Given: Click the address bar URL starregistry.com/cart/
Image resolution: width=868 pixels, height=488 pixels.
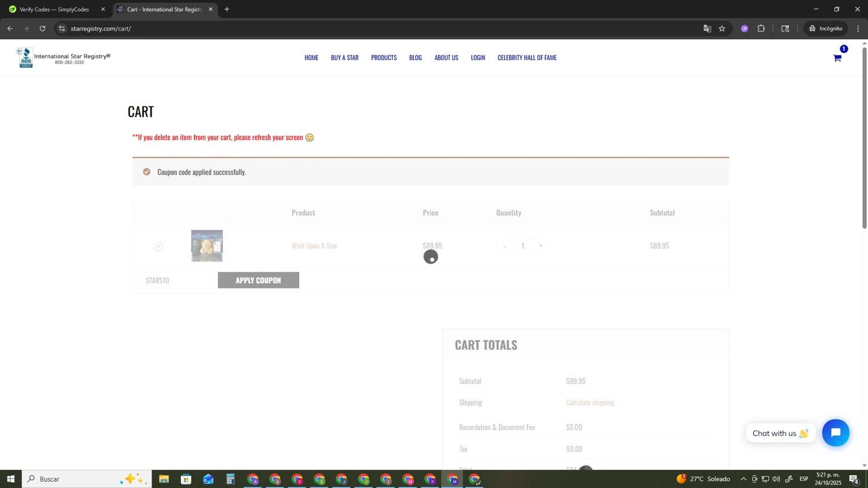Looking at the screenshot, I should coord(101,28).
